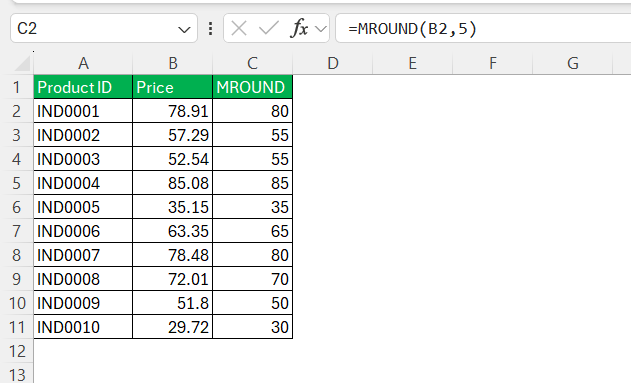Select cell containing IND0010
Viewport: 631px width, 383px height.
click(x=83, y=327)
